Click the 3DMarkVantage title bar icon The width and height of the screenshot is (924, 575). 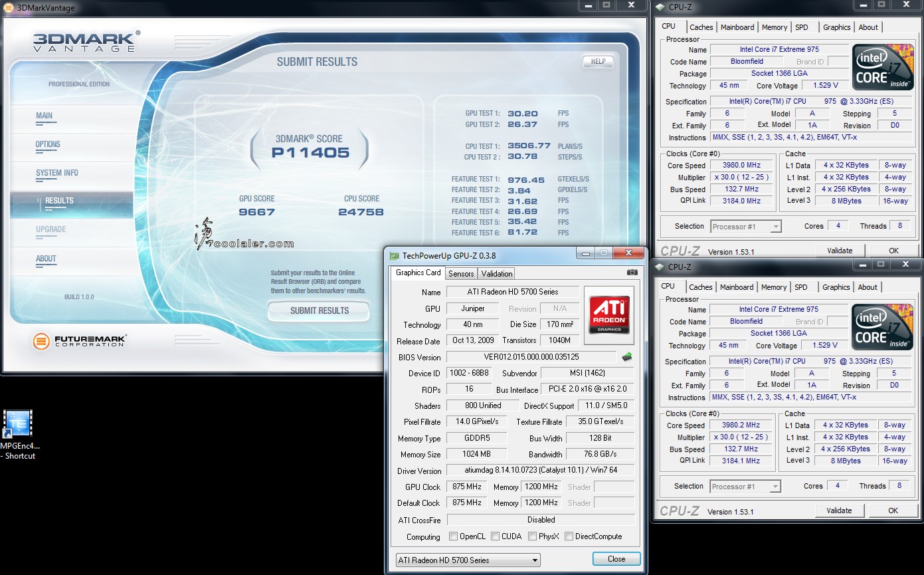point(8,8)
